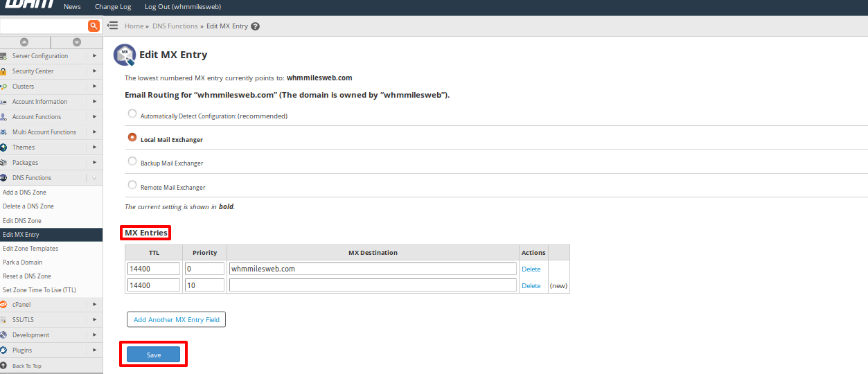868x374 pixels.
Task: Click the Security Center lock icon
Action: pos(4,71)
